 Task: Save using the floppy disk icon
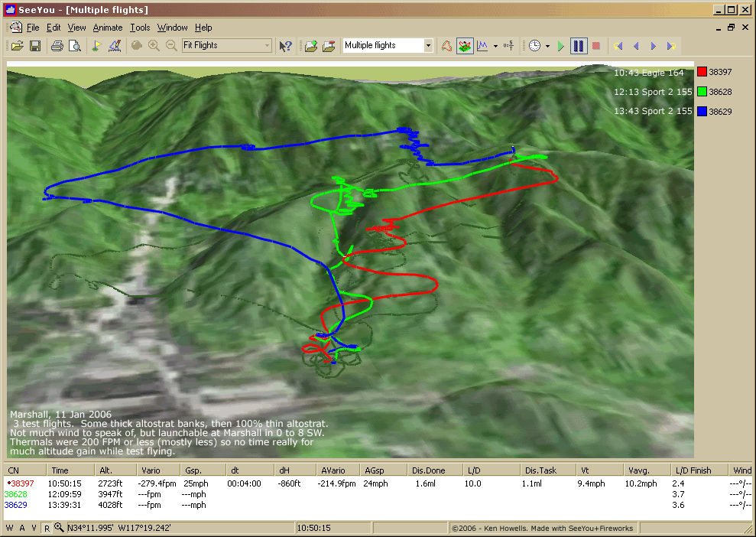click(34, 46)
